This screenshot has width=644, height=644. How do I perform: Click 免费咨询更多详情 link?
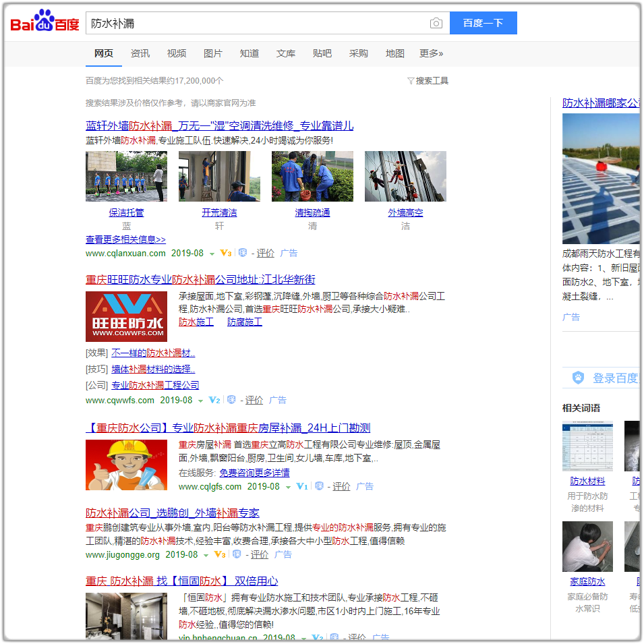point(254,473)
